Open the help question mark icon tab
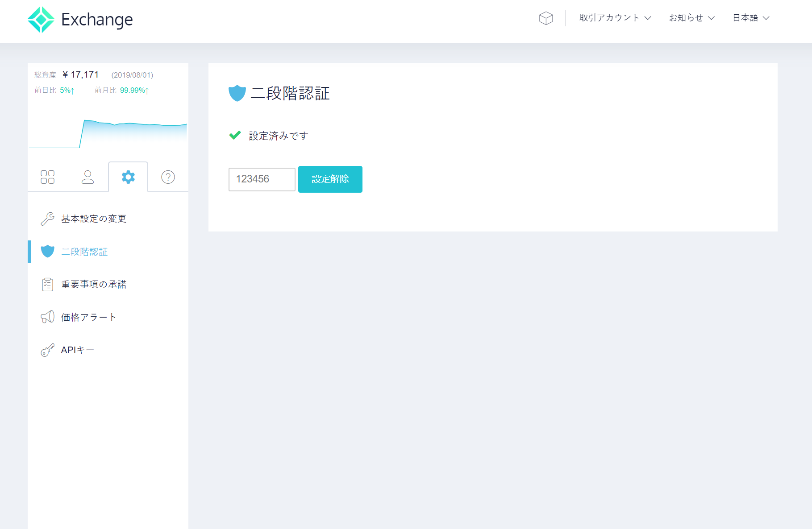Viewport: 812px width, 529px height. click(167, 177)
